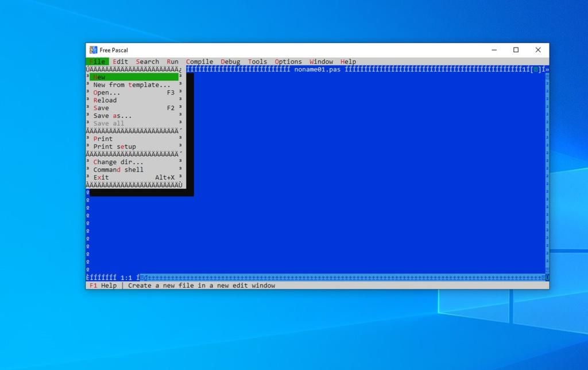This screenshot has width=588, height=370.
Task: Open the File menu
Action: pyautogui.click(x=97, y=61)
